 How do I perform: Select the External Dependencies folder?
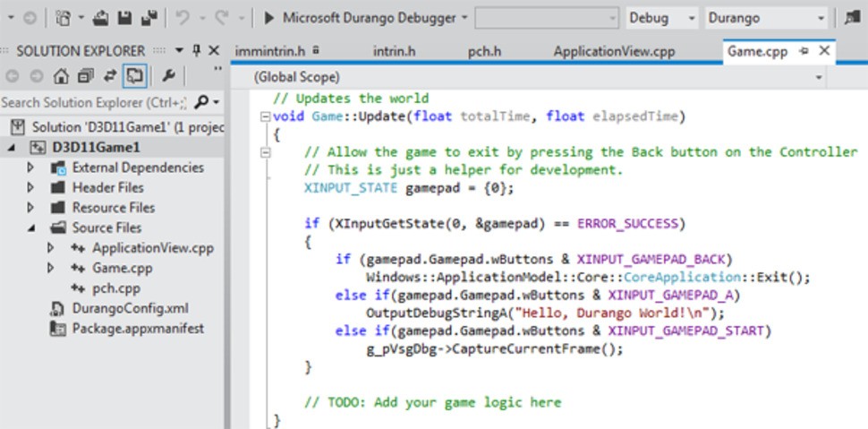(138, 167)
